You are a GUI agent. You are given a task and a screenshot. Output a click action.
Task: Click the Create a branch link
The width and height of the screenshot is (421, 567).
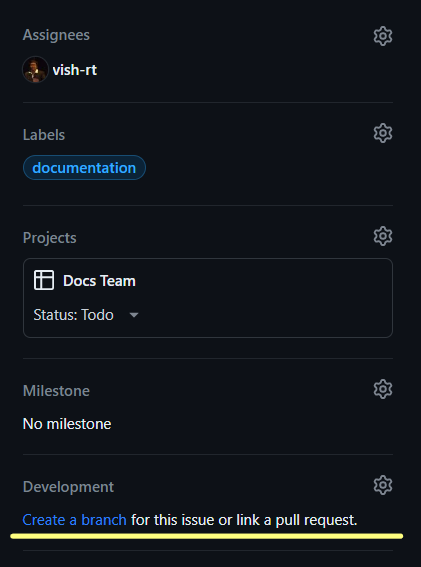point(75,520)
